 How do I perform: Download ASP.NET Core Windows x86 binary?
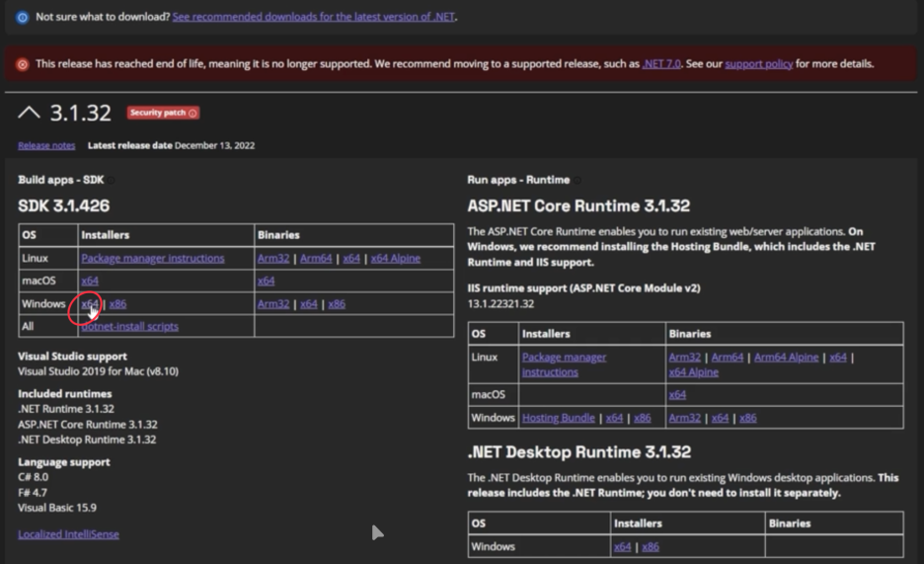click(x=748, y=418)
